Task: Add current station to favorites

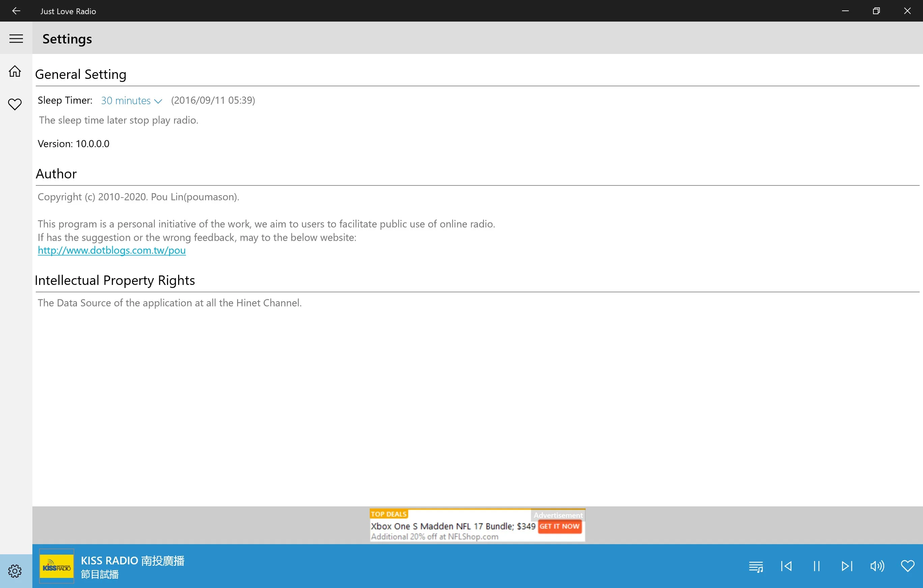Action: pyautogui.click(x=907, y=566)
